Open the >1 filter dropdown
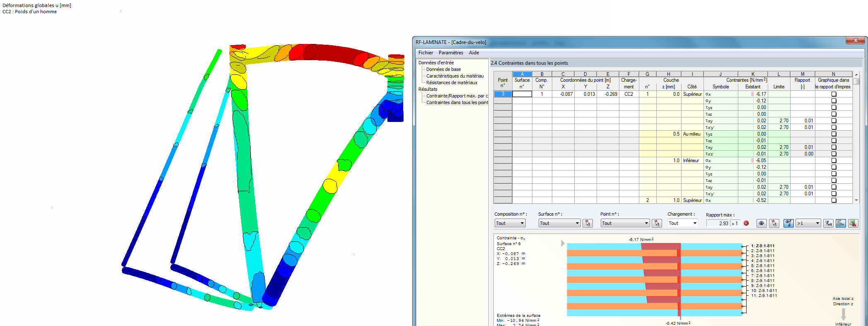The height and width of the screenshot is (326, 868). tap(808, 223)
